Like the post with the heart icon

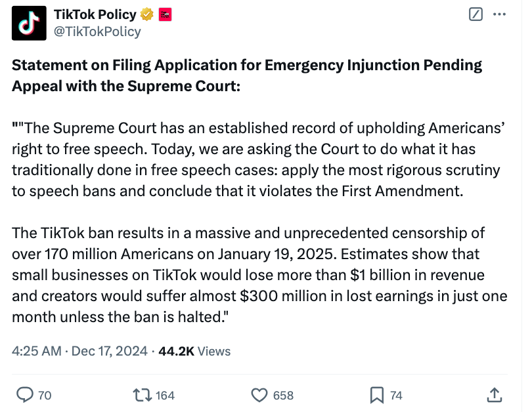(x=260, y=394)
